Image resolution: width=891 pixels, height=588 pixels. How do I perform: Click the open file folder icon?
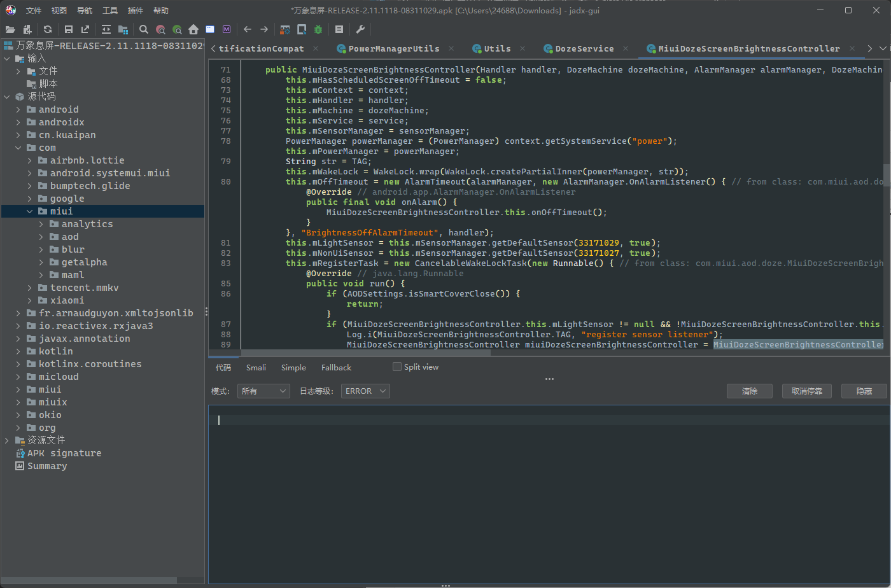(10, 29)
